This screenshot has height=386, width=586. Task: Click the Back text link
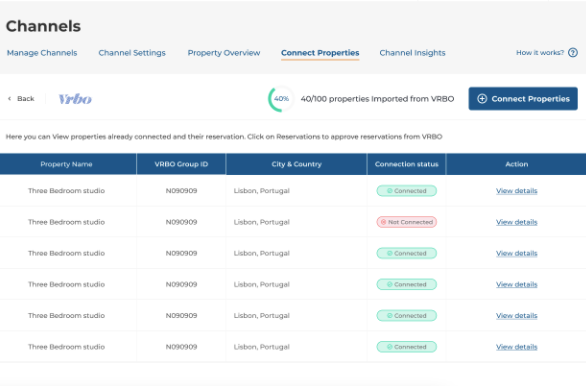26,99
